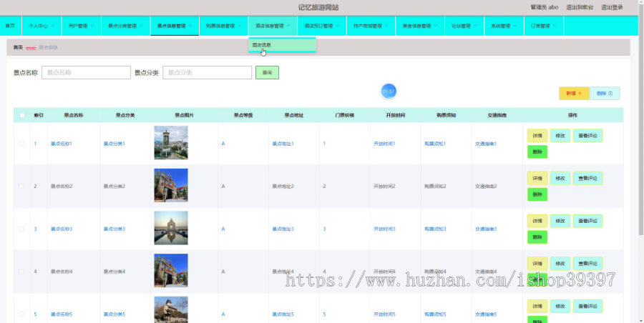644x323 pixels.
Task: Expand the 美食信息管理 menu chevron
Action: pyautogui.click(x=436, y=26)
